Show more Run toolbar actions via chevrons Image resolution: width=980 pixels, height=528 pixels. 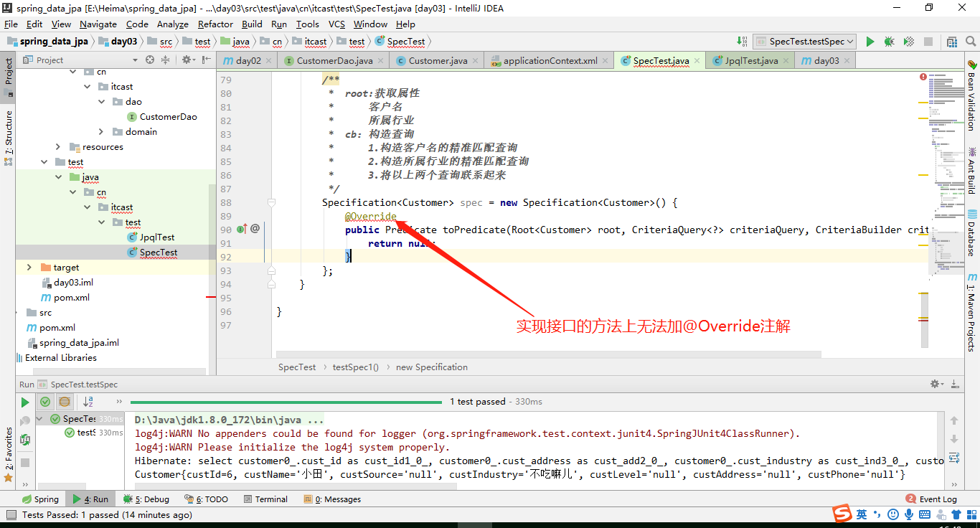[119, 402]
